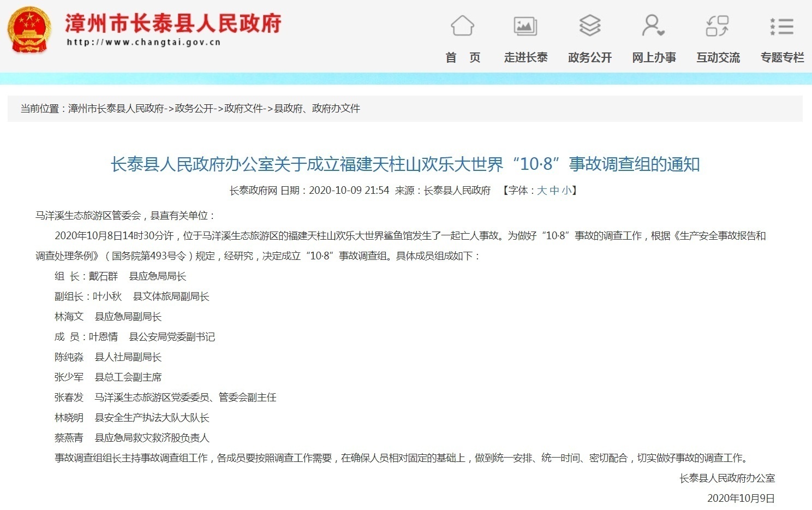Click the picture icon above 走进长泰
Viewport: 812px width, 510px height.
(x=526, y=26)
